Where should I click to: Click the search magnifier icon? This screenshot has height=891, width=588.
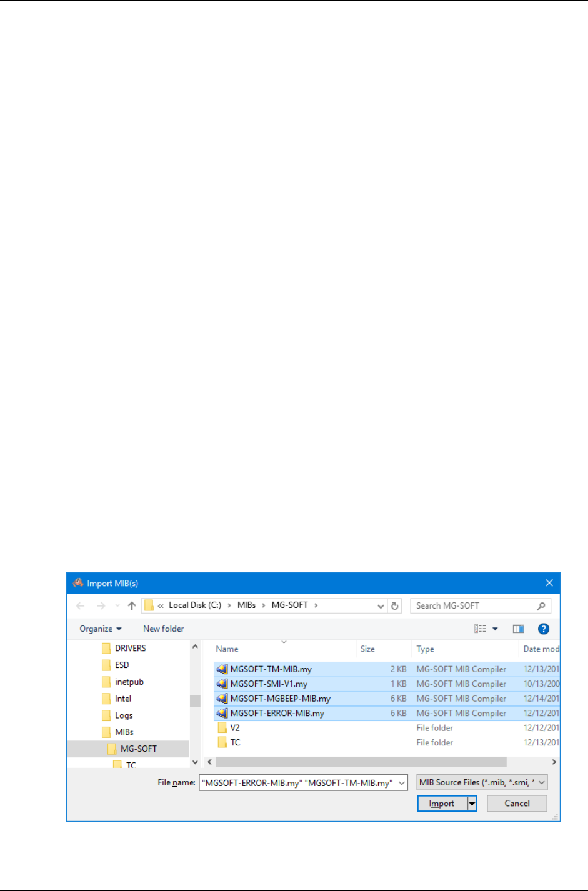coord(541,605)
